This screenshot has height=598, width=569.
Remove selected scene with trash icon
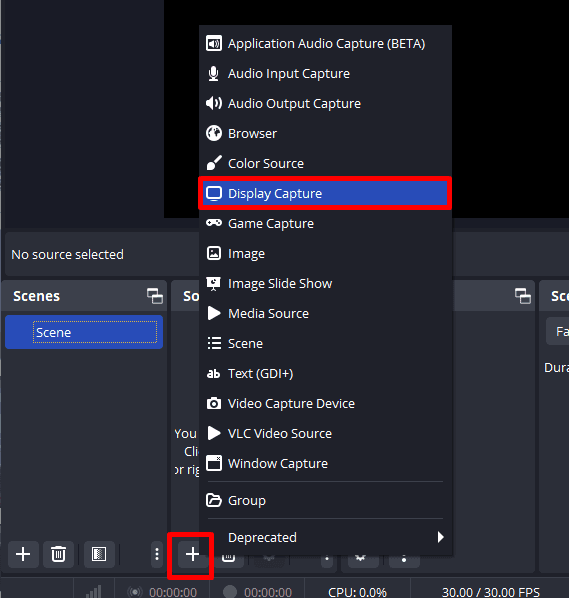(x=58, y=554)
